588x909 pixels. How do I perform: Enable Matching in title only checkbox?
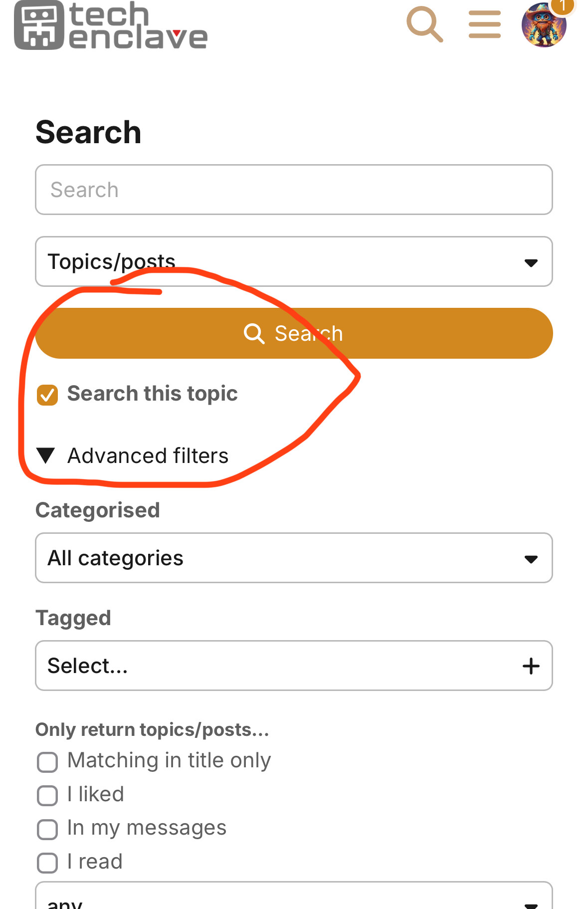(47, 762)
